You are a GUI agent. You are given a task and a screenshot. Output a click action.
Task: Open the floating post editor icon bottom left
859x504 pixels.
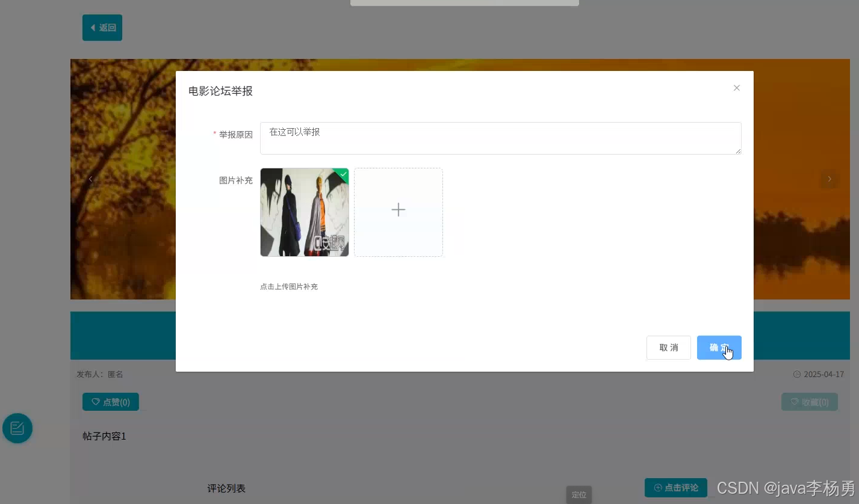[x=17, y=428]
